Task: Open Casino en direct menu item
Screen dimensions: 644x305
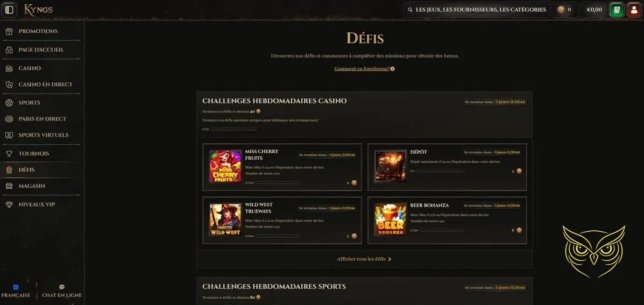Action: [x=45, y=84]
